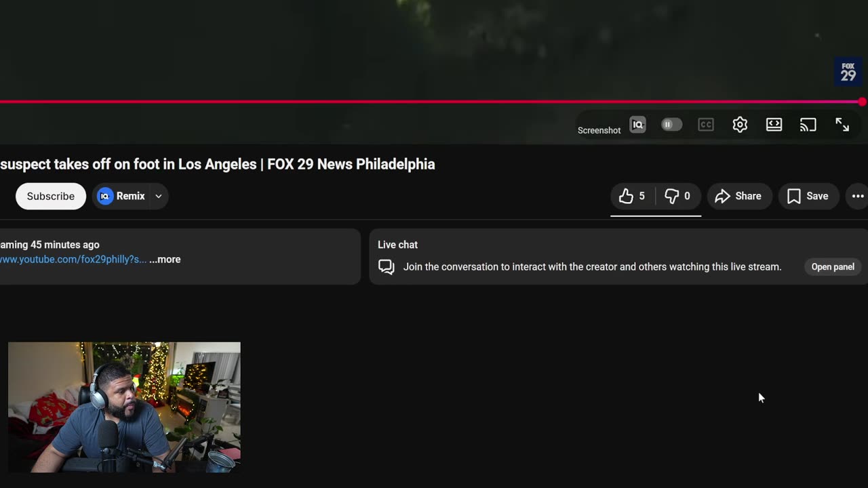Open the video settings gear

click(740, 125)
